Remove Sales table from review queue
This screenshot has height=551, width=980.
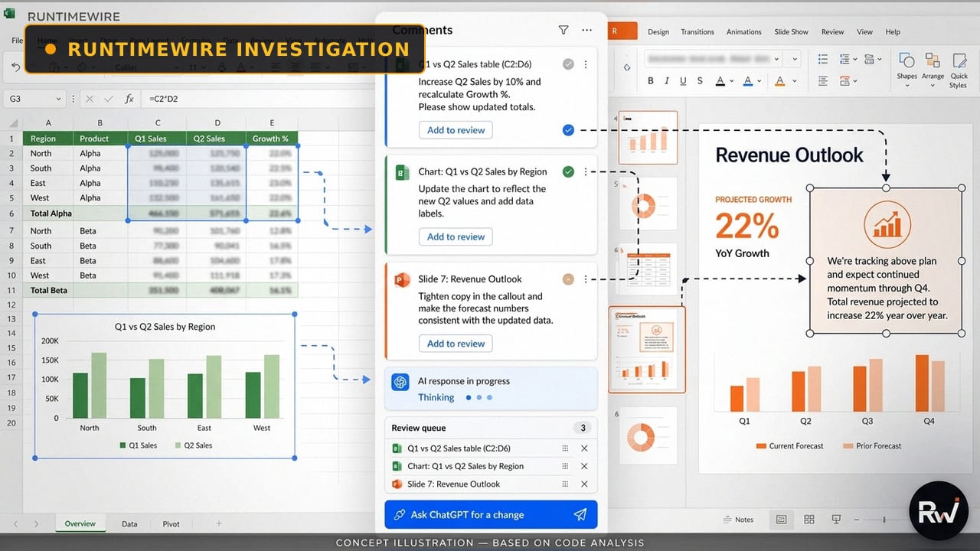pos(584,448)
